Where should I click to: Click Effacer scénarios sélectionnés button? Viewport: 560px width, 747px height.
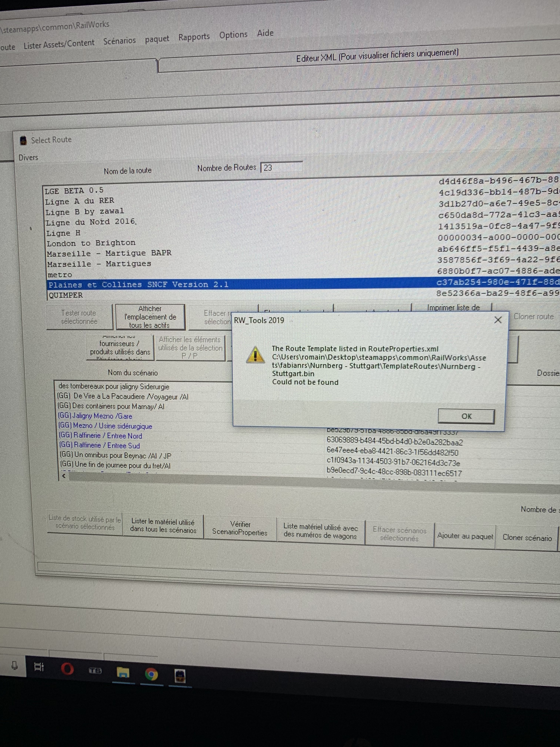[399, 534]
